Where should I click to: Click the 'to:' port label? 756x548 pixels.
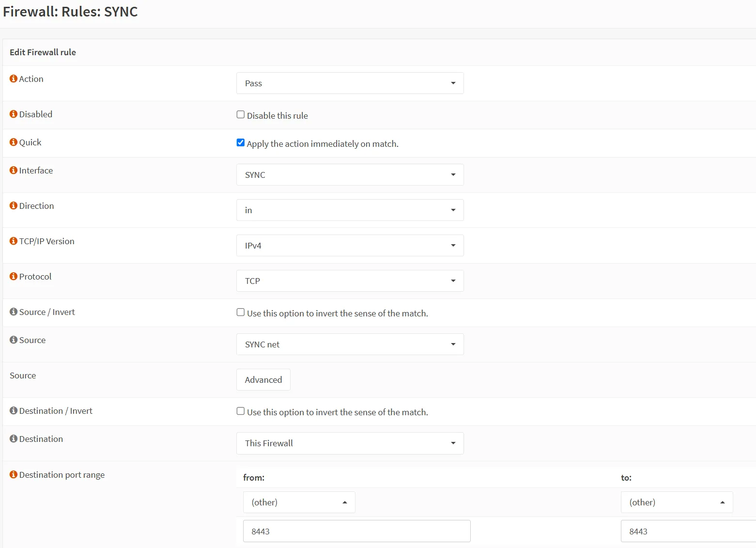click(x=626, y=477)
